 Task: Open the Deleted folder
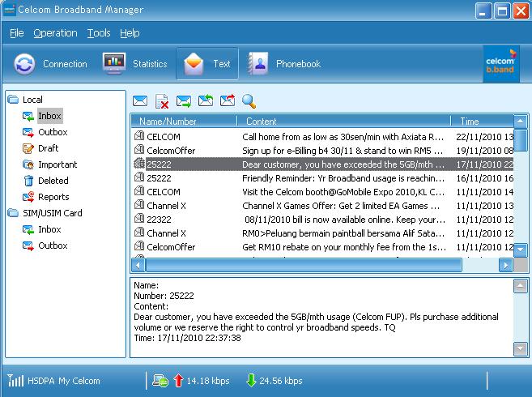click(53, 181)
